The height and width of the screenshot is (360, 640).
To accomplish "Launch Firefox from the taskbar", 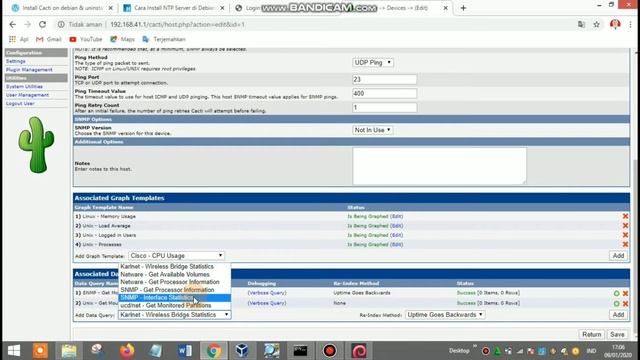I will coord(127,351).
